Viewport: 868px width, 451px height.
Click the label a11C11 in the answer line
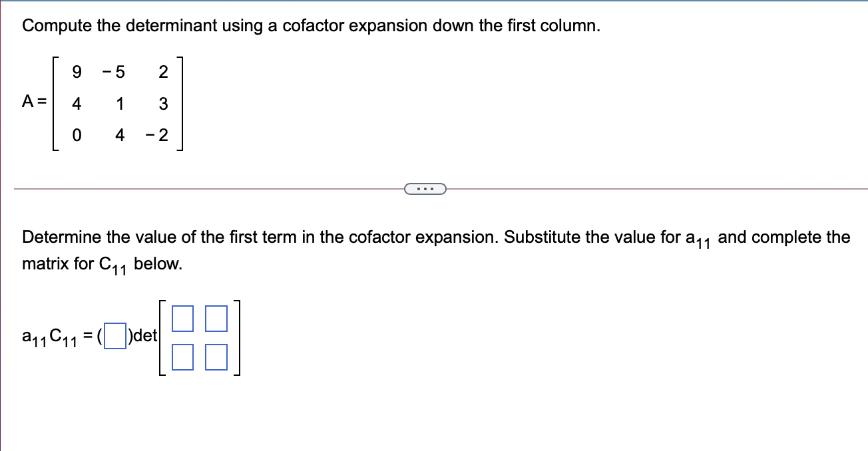click(51, 338)
